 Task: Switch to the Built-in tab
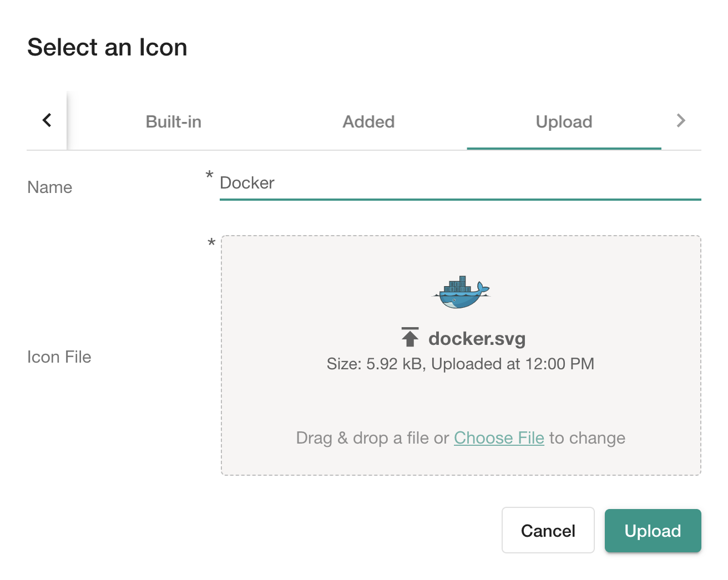173,122
